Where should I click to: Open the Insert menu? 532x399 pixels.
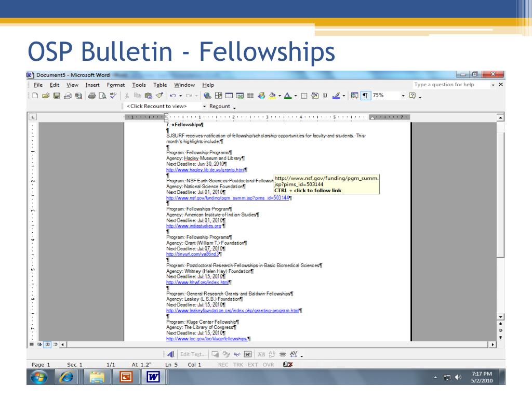tap(92, 85)
